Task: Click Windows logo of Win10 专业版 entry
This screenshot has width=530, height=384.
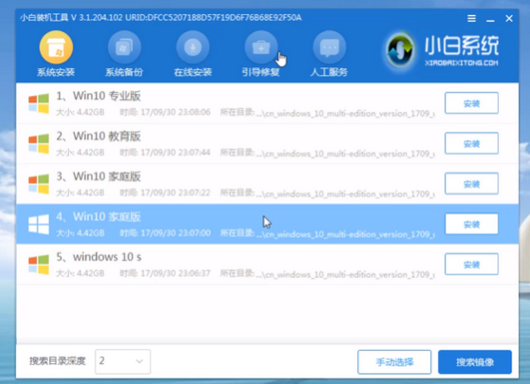Action: (x=39, y=103)
